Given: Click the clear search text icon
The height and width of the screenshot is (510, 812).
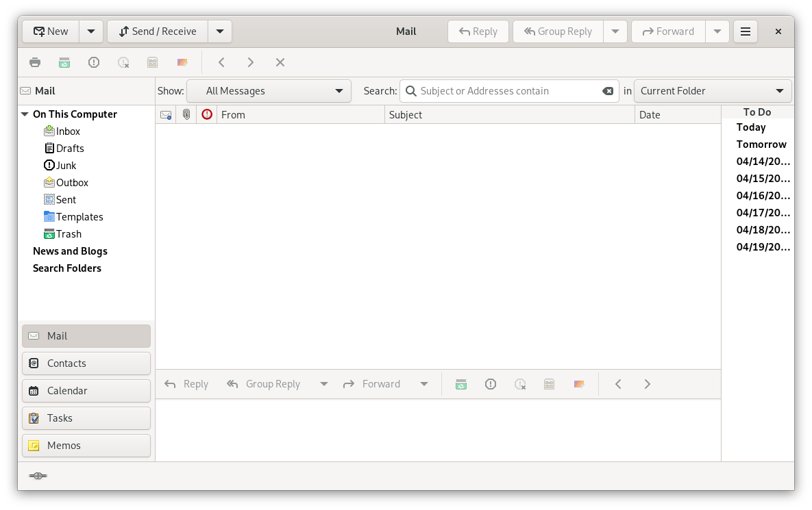Looking at the screenshot, I should [x=608, y=91].
